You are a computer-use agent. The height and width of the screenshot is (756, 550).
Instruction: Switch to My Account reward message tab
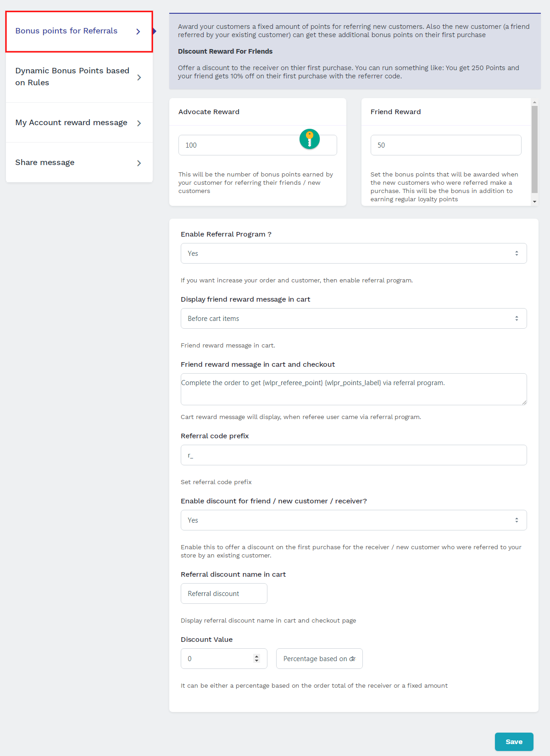click(79, 123)
